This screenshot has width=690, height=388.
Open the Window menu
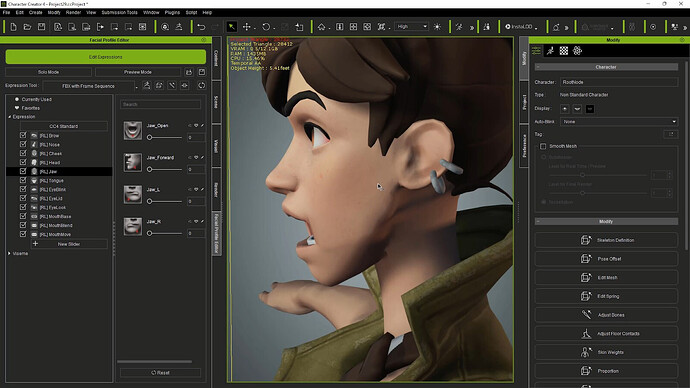tap(151, 12)
